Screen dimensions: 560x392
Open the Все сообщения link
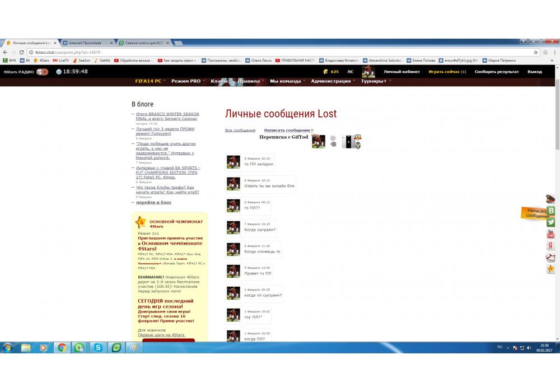tap(240, 130)
